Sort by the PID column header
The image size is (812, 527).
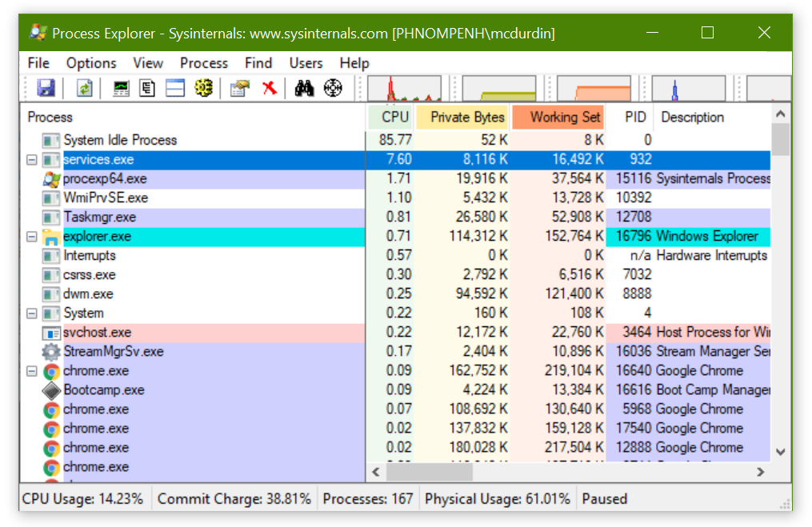pyautogui.click(x=630, y=118)
